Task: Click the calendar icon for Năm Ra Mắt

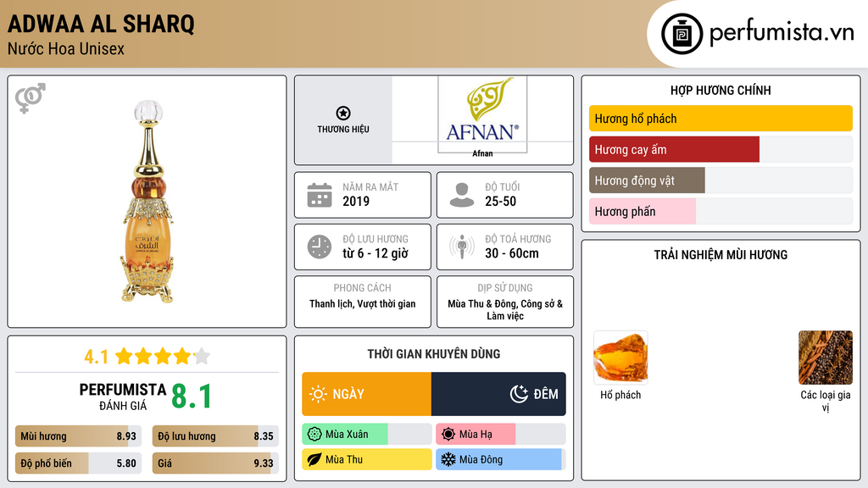Action: (x=319, y=195)
